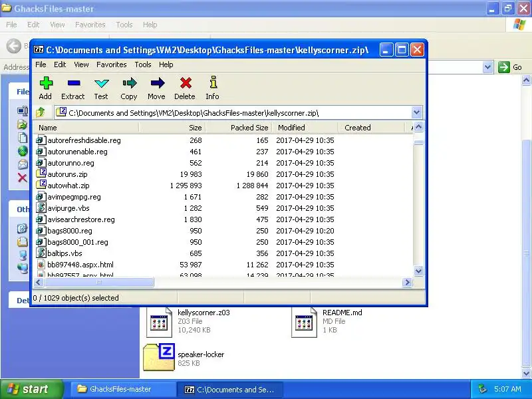The image size is (532, 399).
Task: Click the system tray icon beside the clock
Action: pos(482,389)
